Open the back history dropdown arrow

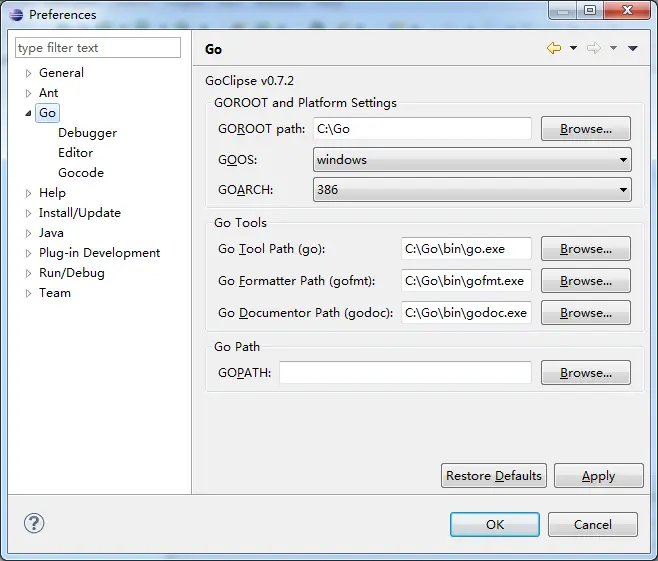pyautogui.click(x=573, y=48)
